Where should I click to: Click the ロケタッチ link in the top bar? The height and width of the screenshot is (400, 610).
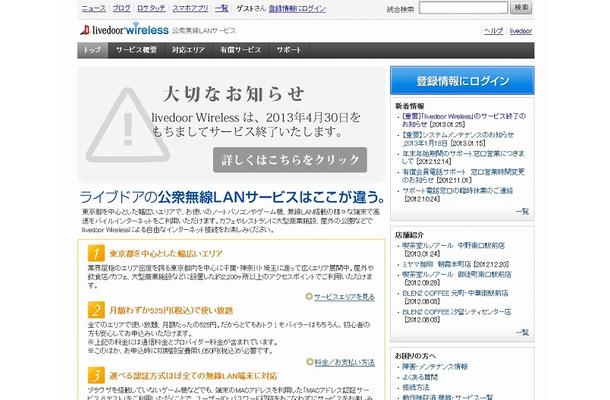click(151, 8)
